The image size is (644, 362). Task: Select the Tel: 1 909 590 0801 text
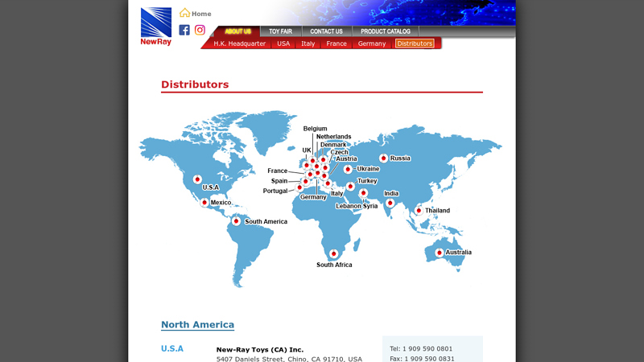[x=421, y=349]
